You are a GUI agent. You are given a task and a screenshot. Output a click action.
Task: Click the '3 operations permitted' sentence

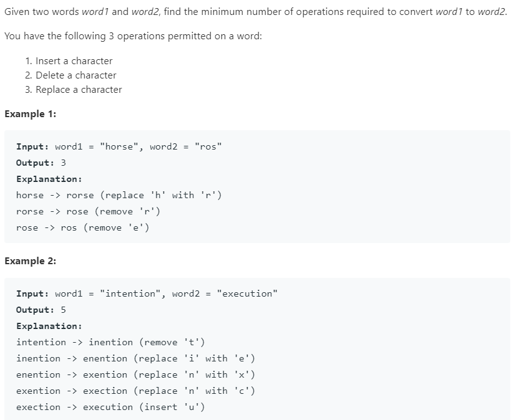pos(133,36)
